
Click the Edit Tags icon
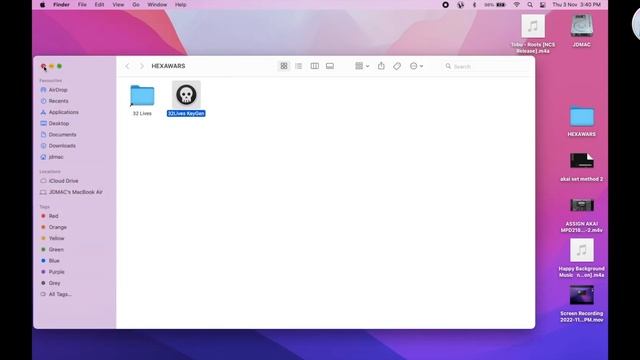click(397, 66)
